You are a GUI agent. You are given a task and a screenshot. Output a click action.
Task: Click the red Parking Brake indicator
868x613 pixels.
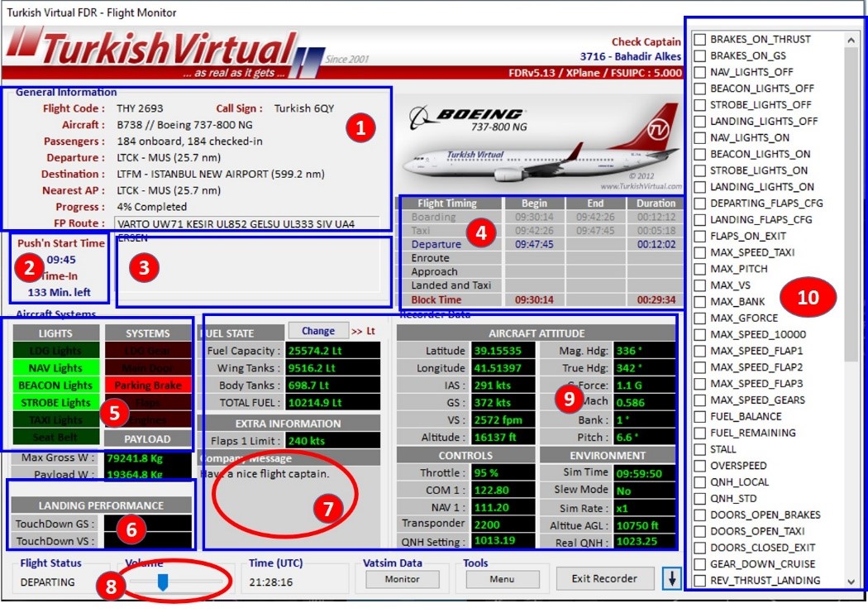coord(148,386)
